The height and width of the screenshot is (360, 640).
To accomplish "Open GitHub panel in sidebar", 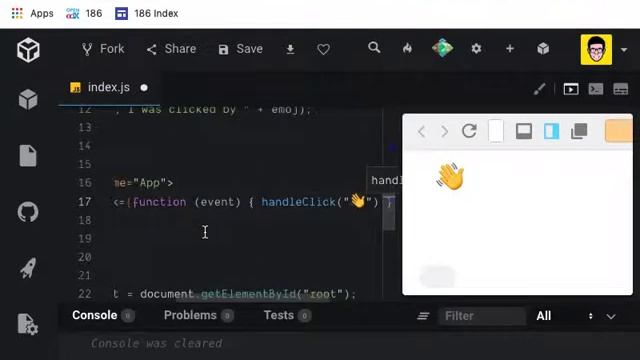I will pos(28,212).
